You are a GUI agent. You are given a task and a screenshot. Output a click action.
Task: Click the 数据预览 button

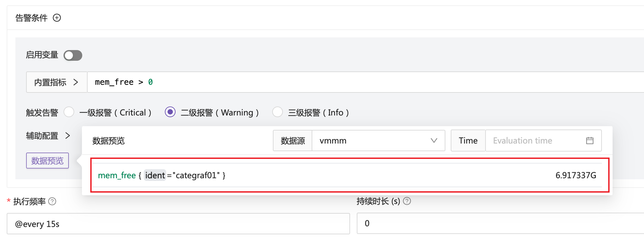[47, 161]
